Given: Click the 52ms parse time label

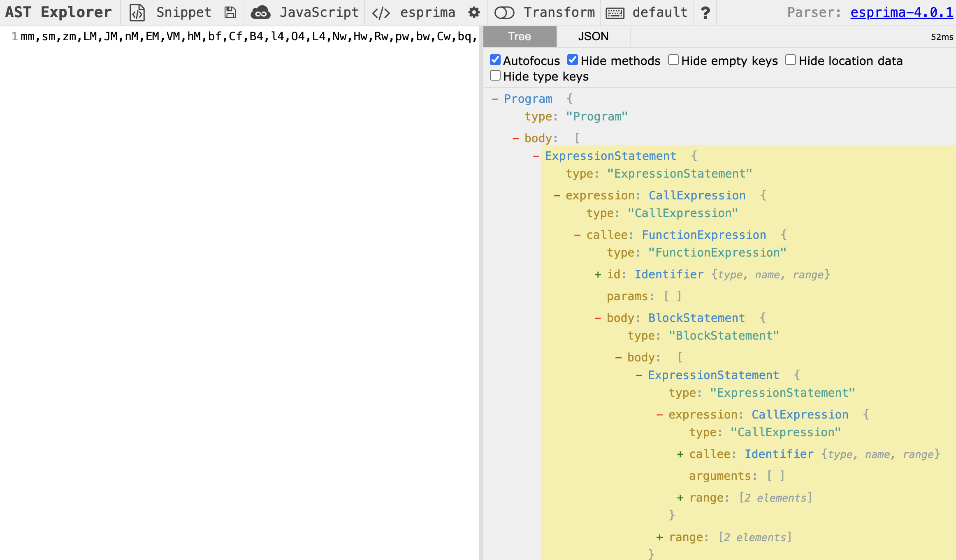Looking at the screenshot, I should pos(942,37).
